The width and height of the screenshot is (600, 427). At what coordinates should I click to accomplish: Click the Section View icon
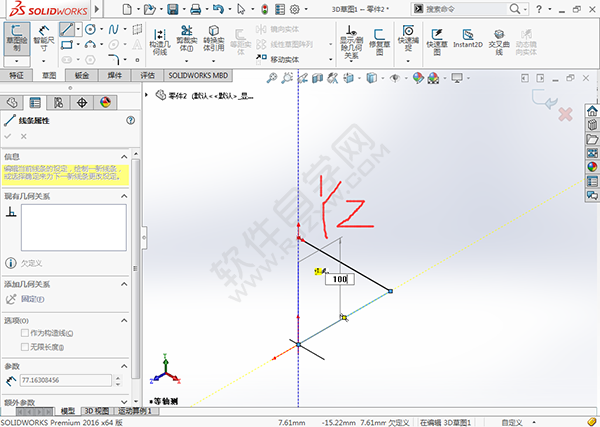[x=317, y=78]
